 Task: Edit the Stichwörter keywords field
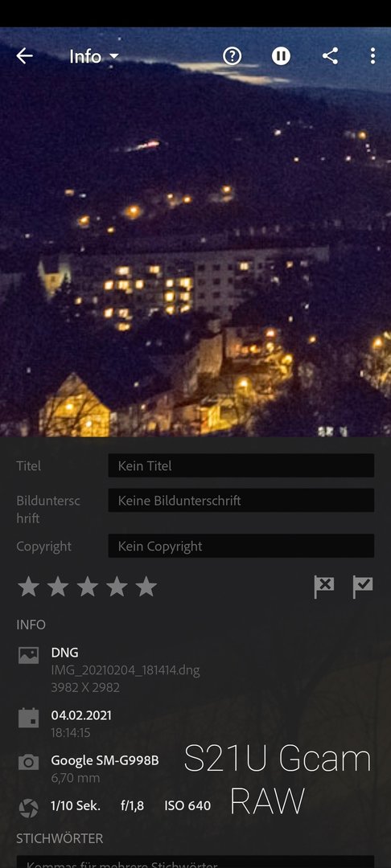click(195, 862)
